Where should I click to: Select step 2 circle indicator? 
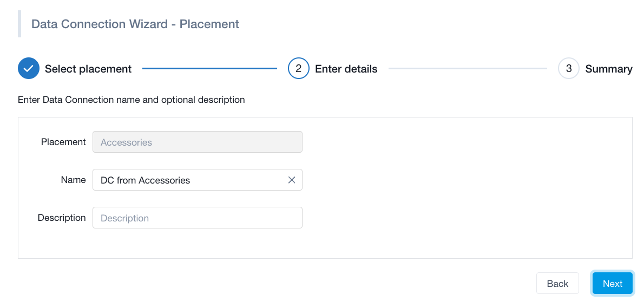click(299, 69)
